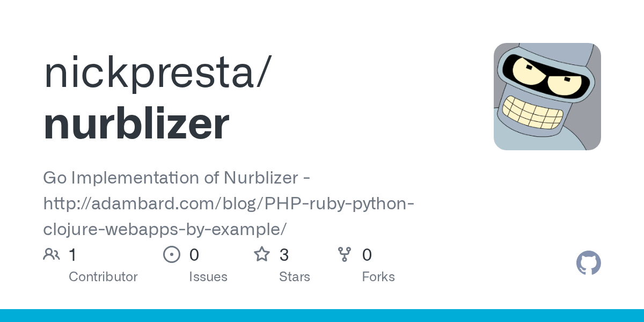Click the contributor count number 1
The image size is (644, 322).
[x=72, y=255]
